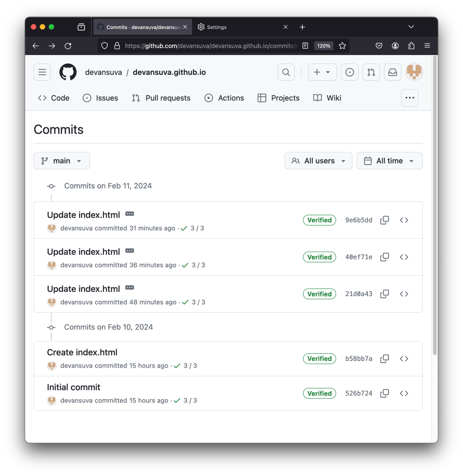Viewport: 463px width, 476px height.
Task: List all tabs with the chevron button
Action: coord(411,27)
